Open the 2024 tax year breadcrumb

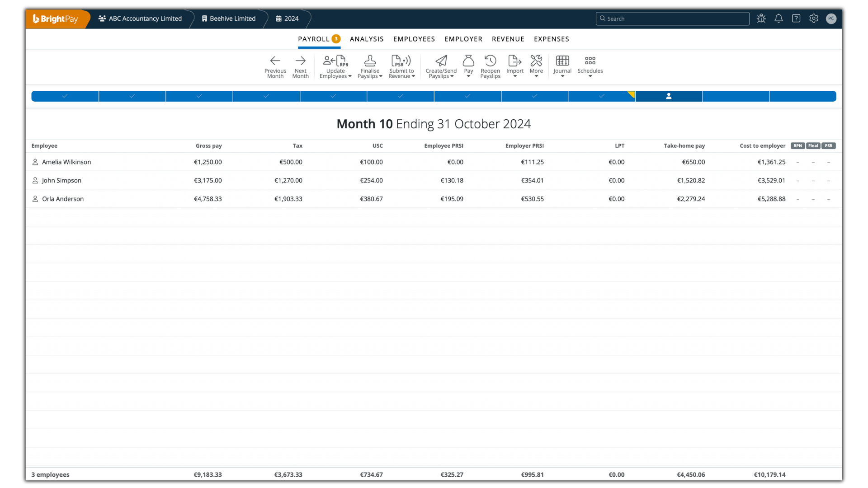(x=287, y=19)
